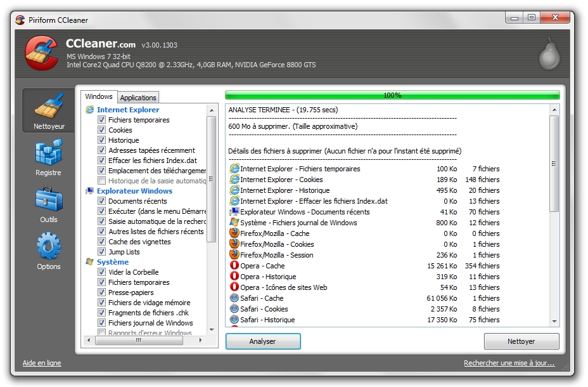
Task: Uncheck Internet Explorer Fichiers temporaires
Action: coord(101,120)
